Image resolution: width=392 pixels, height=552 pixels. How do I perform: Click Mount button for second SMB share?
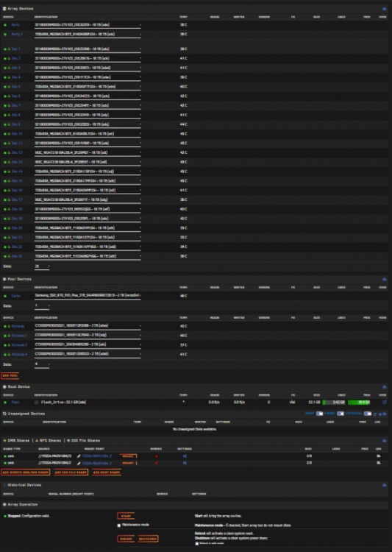pyautogui.click(x=128, y=463)
